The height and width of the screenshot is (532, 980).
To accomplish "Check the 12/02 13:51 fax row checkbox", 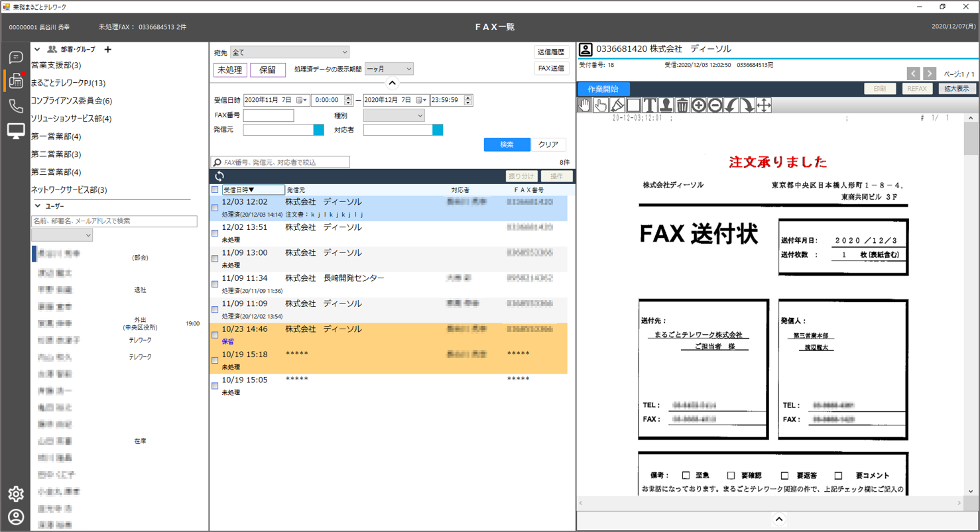I will pyautogui.click(x=214, y=233).
